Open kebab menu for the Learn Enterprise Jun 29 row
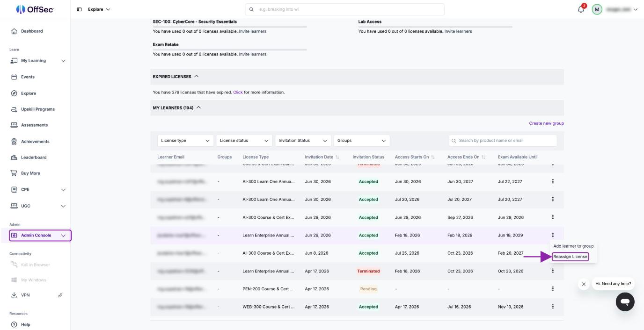 click(553, 235)
